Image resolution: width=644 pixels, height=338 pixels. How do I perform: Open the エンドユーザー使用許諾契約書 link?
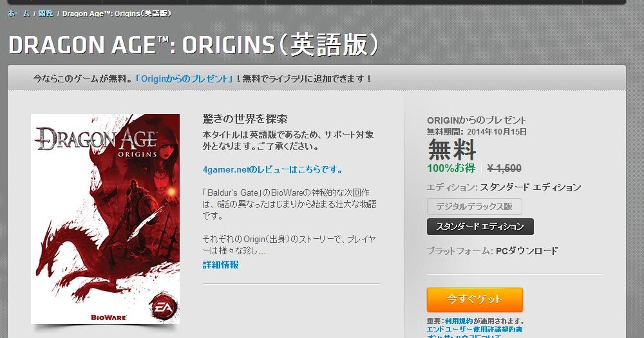point(475,330)
